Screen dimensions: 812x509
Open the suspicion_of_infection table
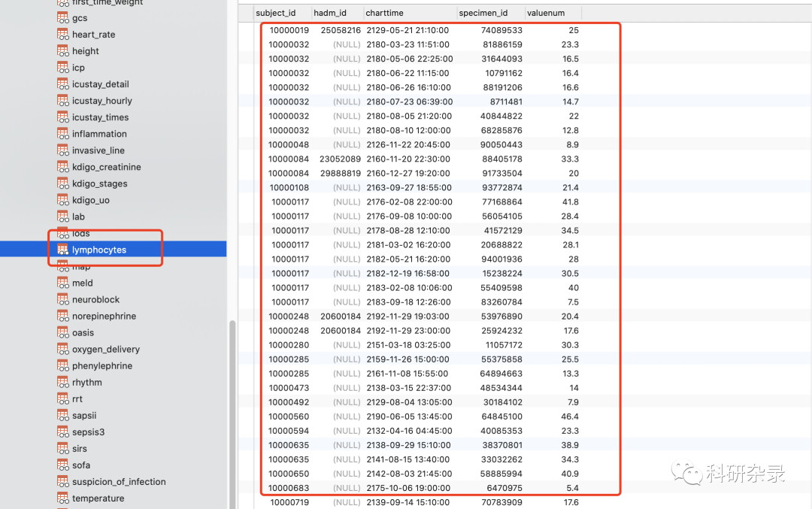coord(119,481)
